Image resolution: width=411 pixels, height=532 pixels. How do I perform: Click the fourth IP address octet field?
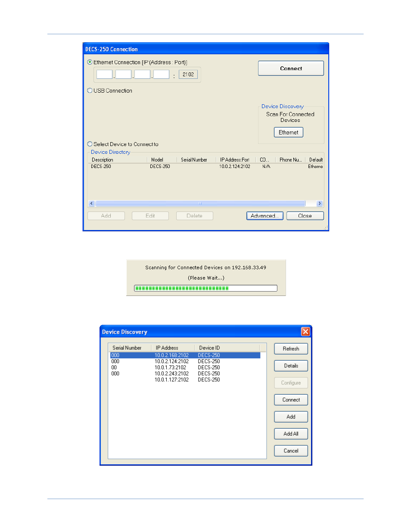tap(161, 75)
